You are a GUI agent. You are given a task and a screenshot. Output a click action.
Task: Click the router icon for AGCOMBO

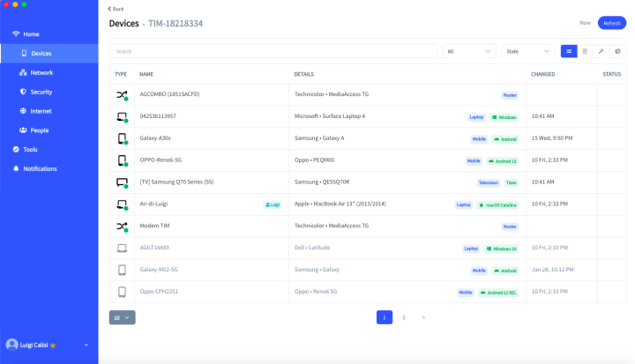coord(122,94)
